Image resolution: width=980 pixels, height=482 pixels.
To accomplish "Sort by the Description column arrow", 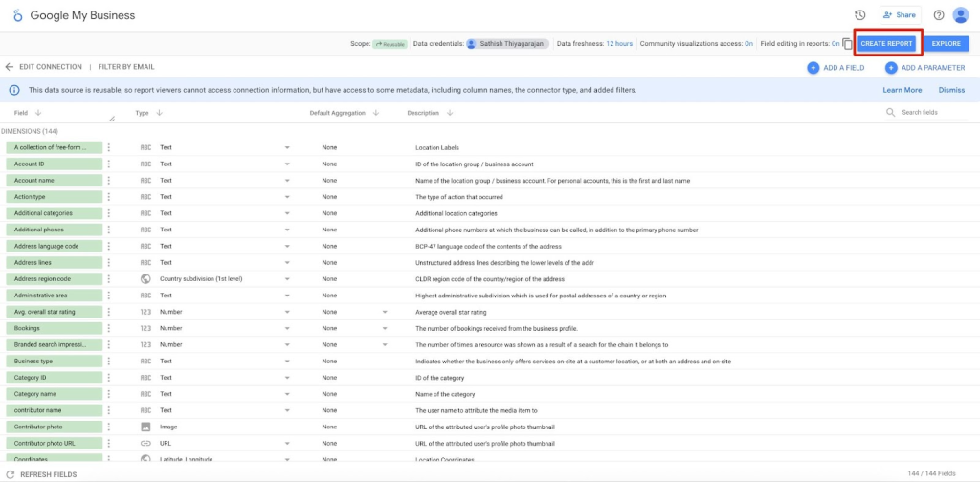I will [x=450, y=113].
